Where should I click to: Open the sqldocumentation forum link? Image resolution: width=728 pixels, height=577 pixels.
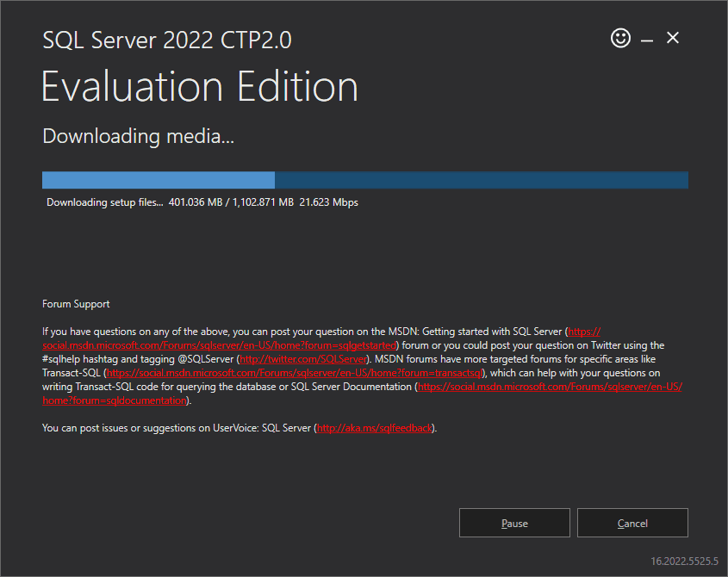pos(550,387)
